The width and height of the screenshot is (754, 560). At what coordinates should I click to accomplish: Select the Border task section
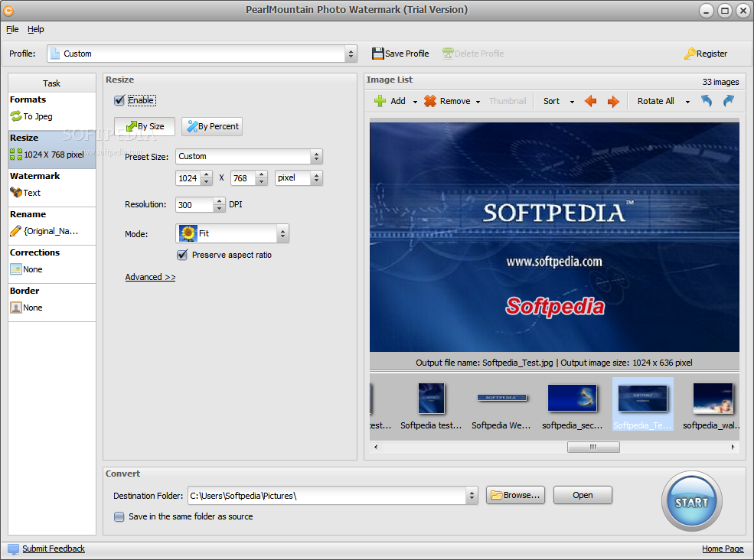[x=52, y=303]
